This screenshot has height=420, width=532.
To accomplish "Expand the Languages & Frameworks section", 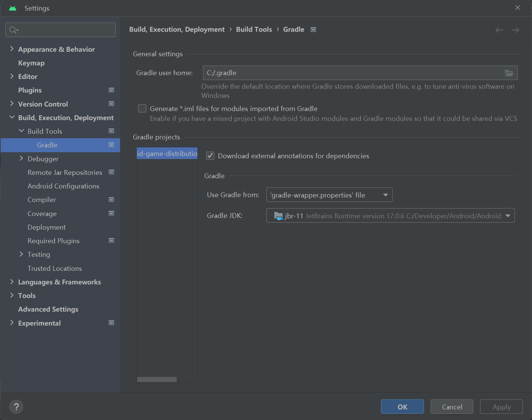I will point(12,281).
